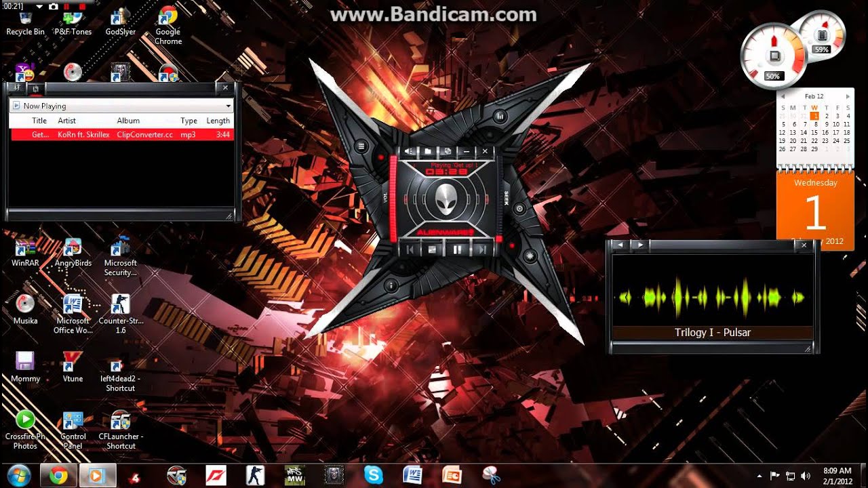Pause playback in the Alienware player
Viewport: 868px width, 488px height.
pos(457,249)
